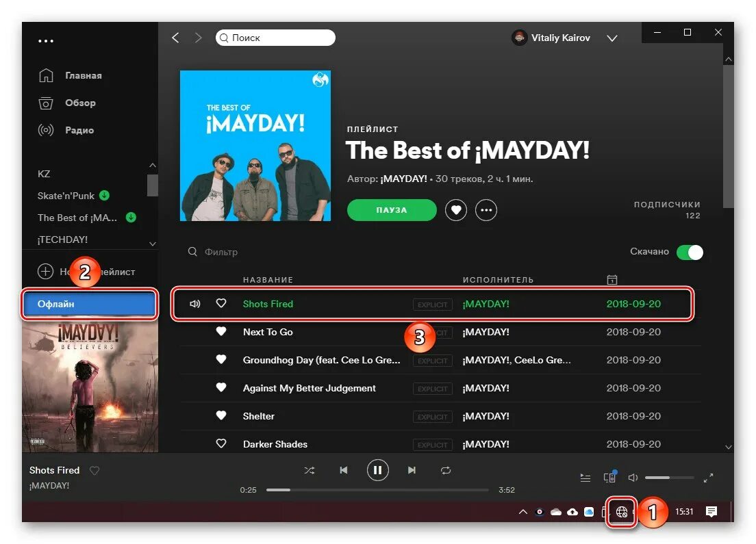This screenshot has width=756, height=544.
Task: Toggle the heart on Shelter row
Action: point(220,415)
